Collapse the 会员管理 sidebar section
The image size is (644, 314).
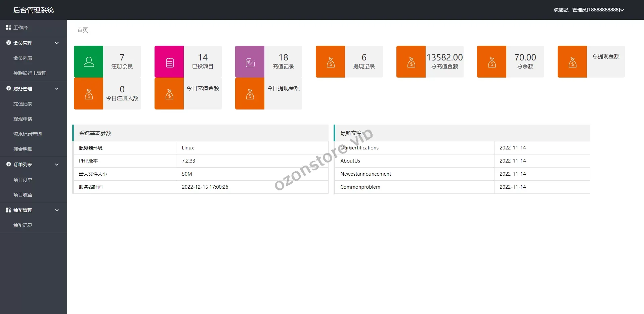[x=57, y=43]
